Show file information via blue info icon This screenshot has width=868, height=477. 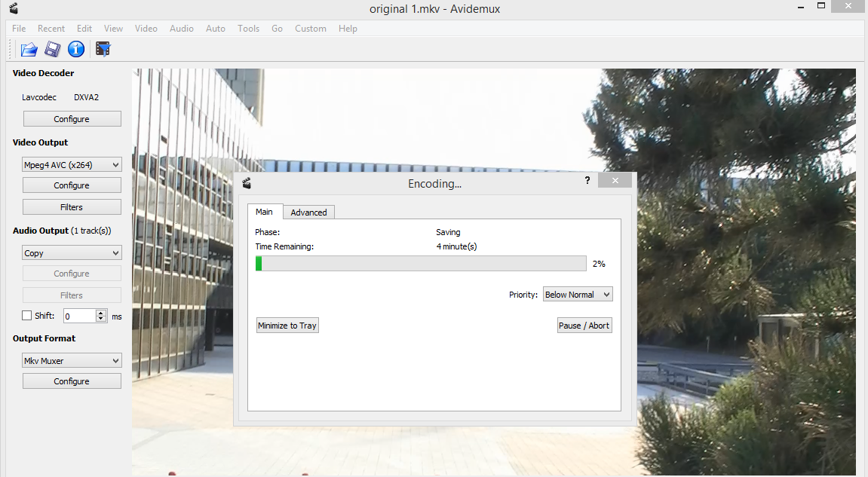[76, 50]
